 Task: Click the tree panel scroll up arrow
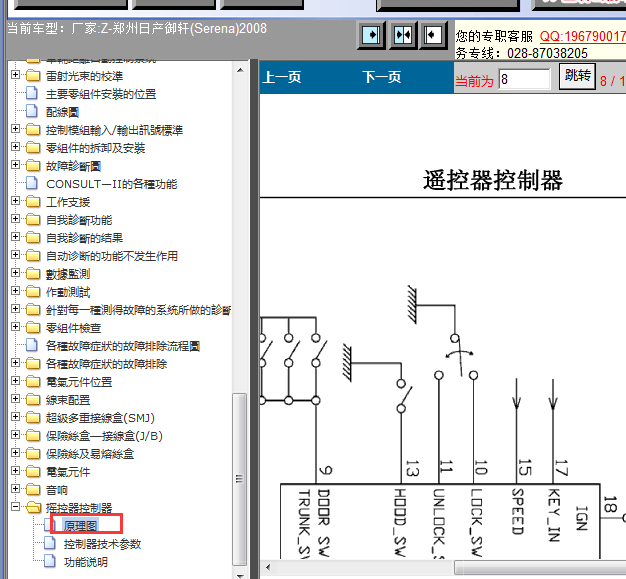tap(240, 70)
